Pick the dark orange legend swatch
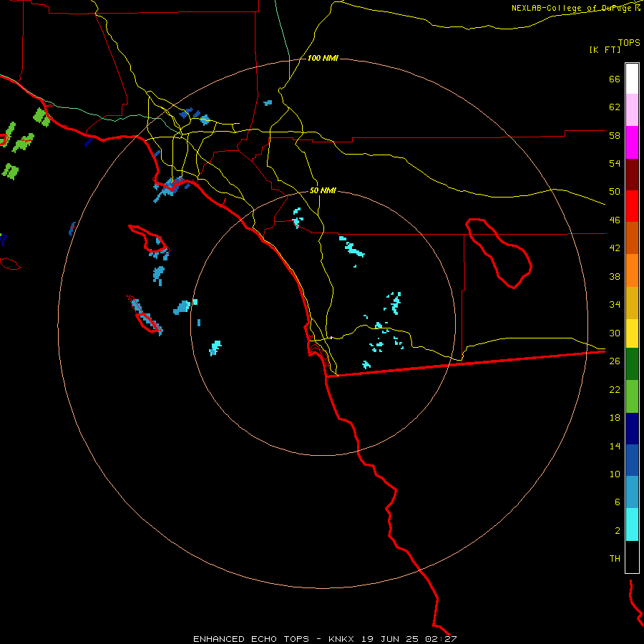The height and width of the screenshot is (644, 644). click(632, 238)
